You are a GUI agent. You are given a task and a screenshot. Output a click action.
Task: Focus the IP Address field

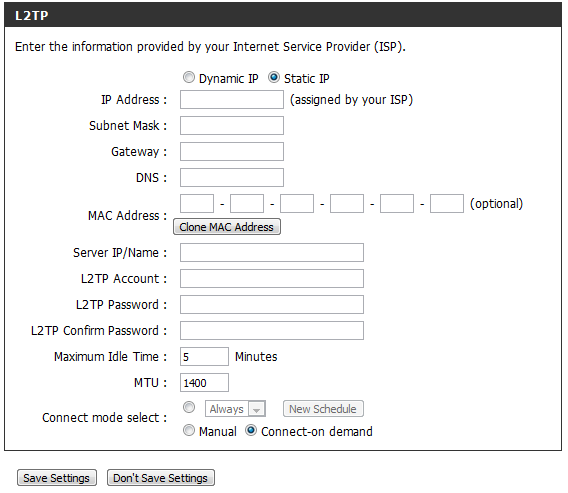point(232,100)
